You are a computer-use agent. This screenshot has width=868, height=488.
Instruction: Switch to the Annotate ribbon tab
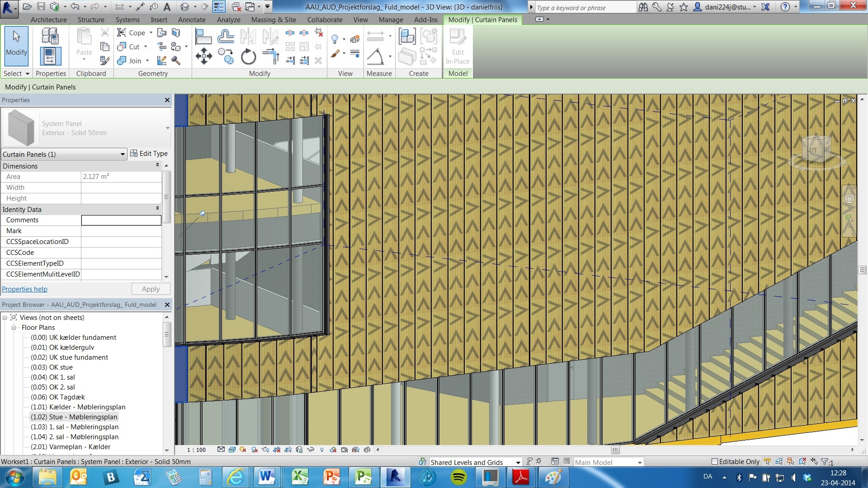coord(192,20)
